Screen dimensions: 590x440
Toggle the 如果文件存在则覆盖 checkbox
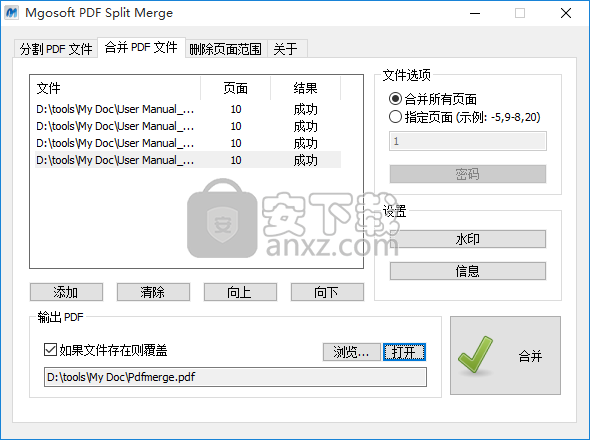50,350
